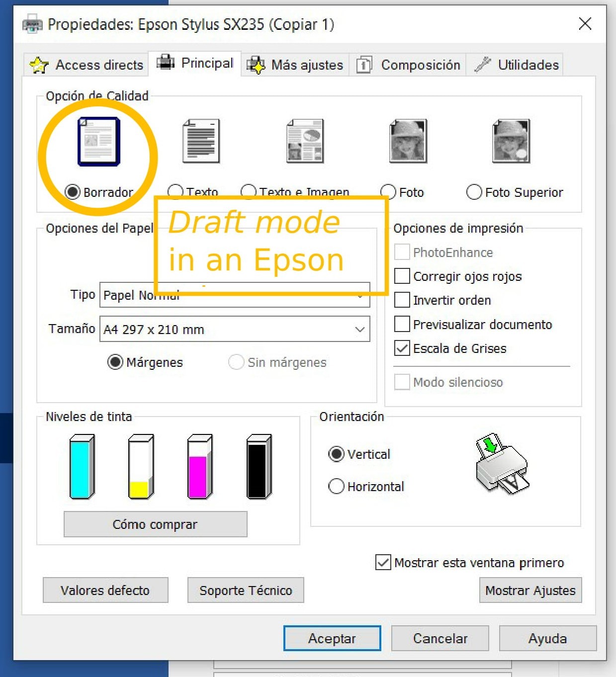Select the Texto radio button

tap(176, 191)
